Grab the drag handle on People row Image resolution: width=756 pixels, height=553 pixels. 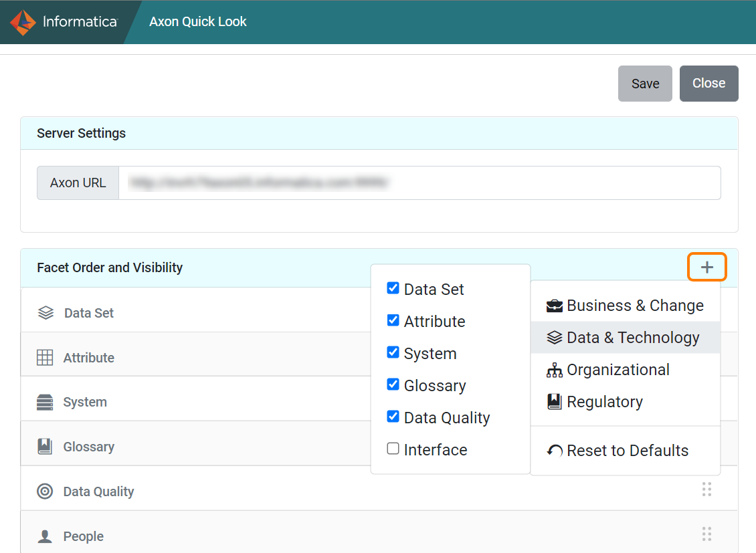(x=706, y=534)
